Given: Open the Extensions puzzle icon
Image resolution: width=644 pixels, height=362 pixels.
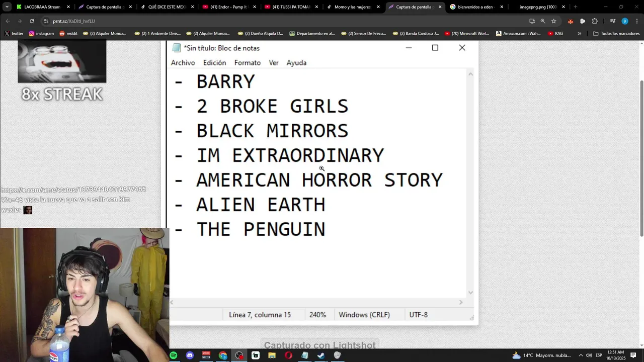Looking at the screenshot, I should tap(595, 21).
